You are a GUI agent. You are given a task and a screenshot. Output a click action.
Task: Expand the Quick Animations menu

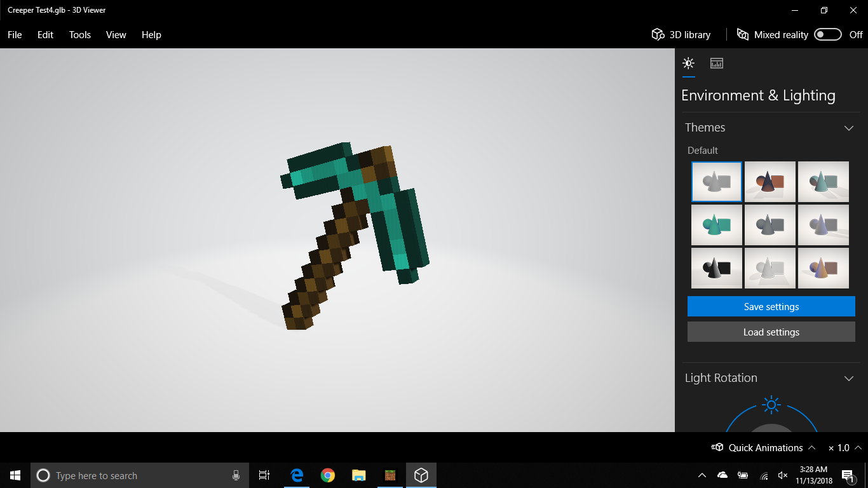(763, 447)
